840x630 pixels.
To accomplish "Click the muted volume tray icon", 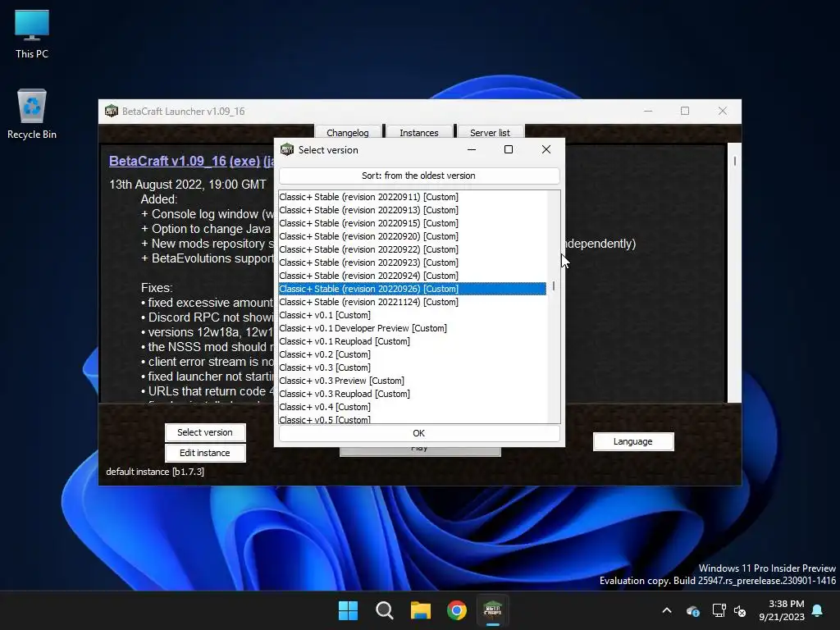I will click(741, 610).
